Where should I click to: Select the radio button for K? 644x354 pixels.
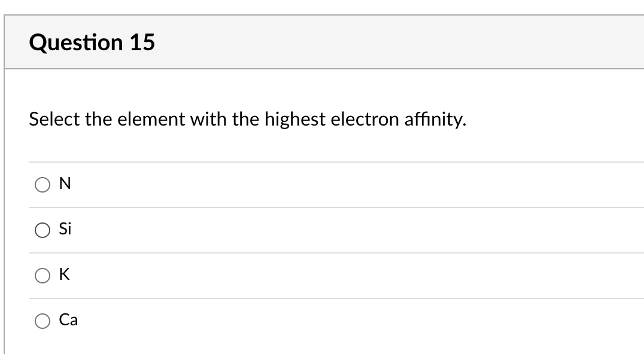[x=42, y=275]
